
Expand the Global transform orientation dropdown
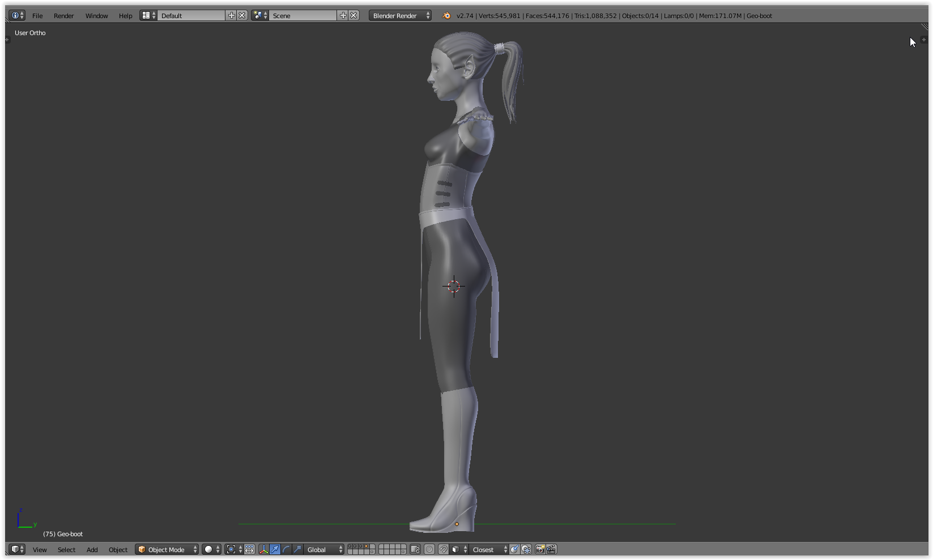click(x=325, y=549)
